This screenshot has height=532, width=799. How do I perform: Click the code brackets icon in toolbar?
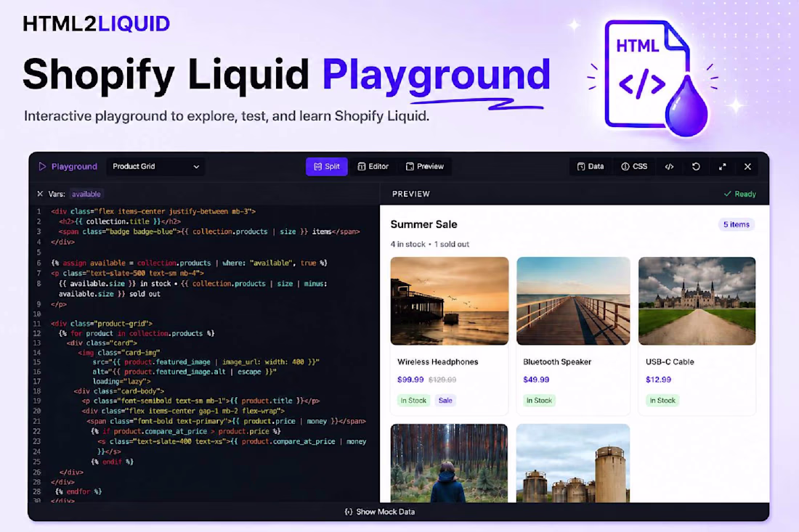[x=670, y=166]
